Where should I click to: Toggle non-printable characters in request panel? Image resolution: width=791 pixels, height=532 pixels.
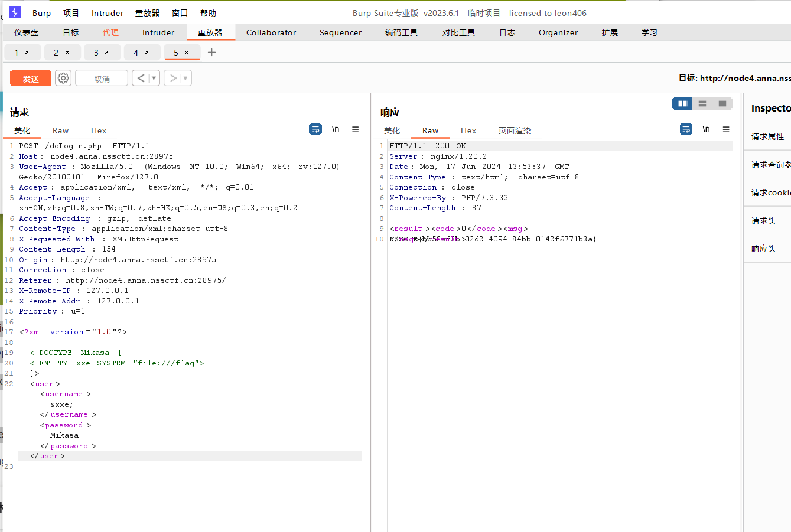[x=336, y=129]
